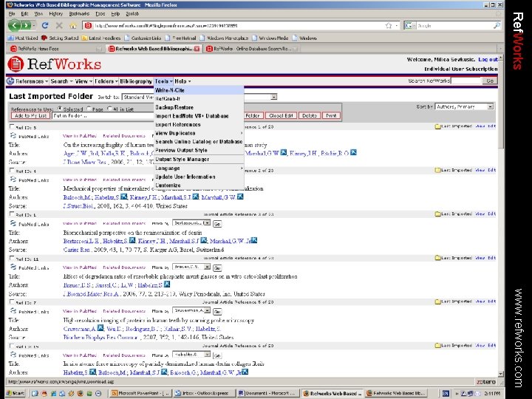Screen dimensions: 532x399
Task: Close the Refworks Web Based Bibliographic tab
Action: click(x=197, y=49)
